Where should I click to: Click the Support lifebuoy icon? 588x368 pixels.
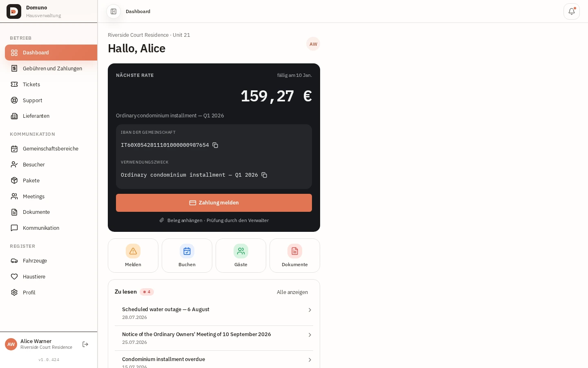click(x=14, y=100)
